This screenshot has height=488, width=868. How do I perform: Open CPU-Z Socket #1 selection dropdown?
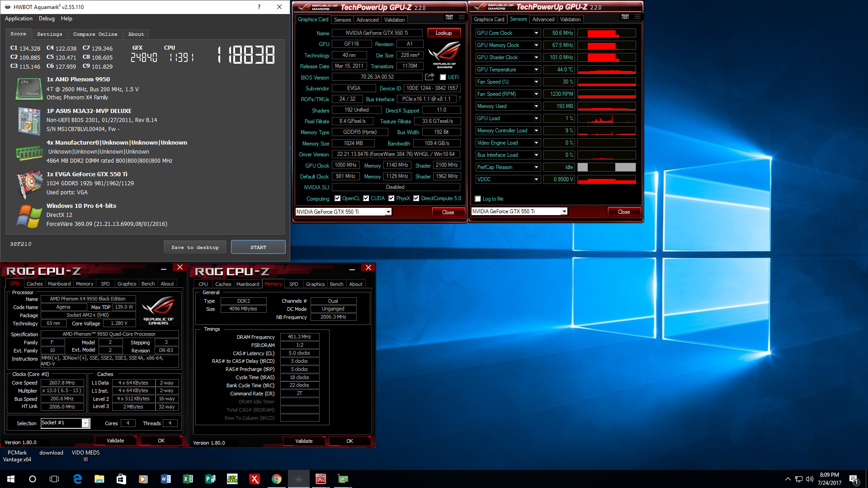(x=85, y=423)
